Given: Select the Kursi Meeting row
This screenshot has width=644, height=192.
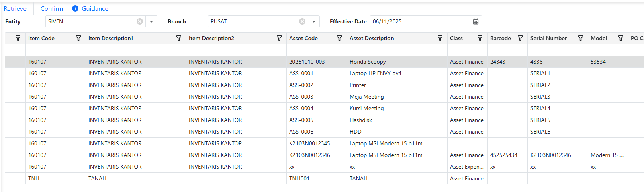Looking at the screenshot, I should tap(325, 108).
